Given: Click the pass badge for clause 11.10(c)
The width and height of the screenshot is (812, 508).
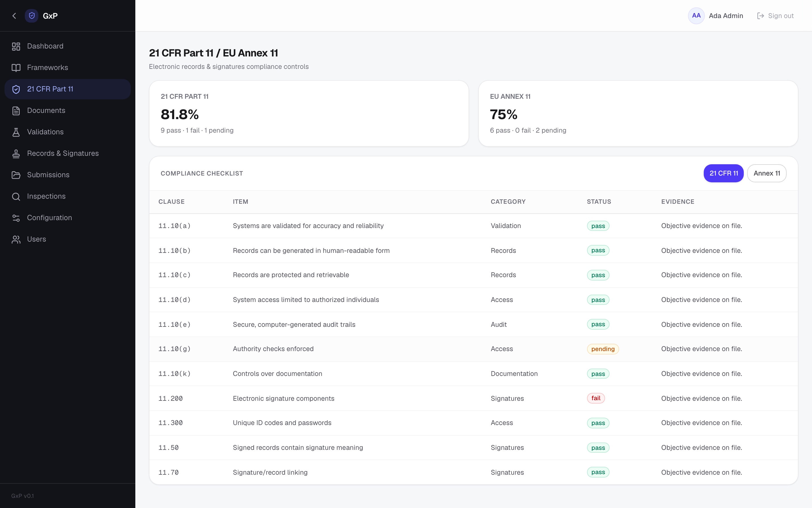Looking at the screenshot, I should [598, 275].
